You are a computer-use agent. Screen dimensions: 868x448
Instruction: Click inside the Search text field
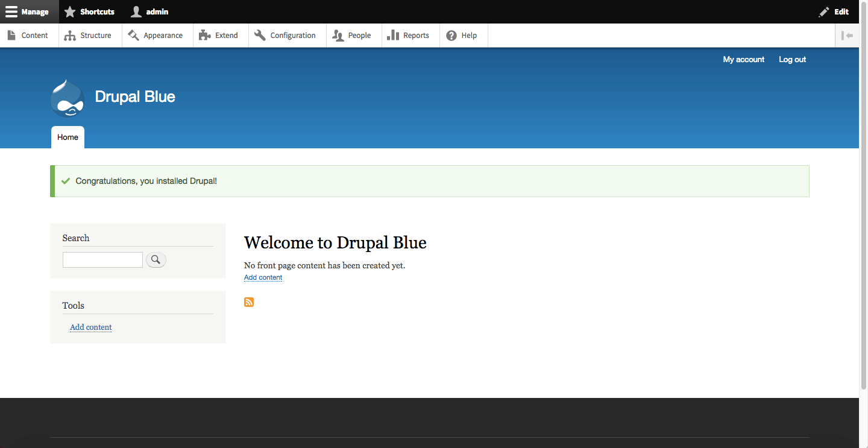tap(102, 260)
